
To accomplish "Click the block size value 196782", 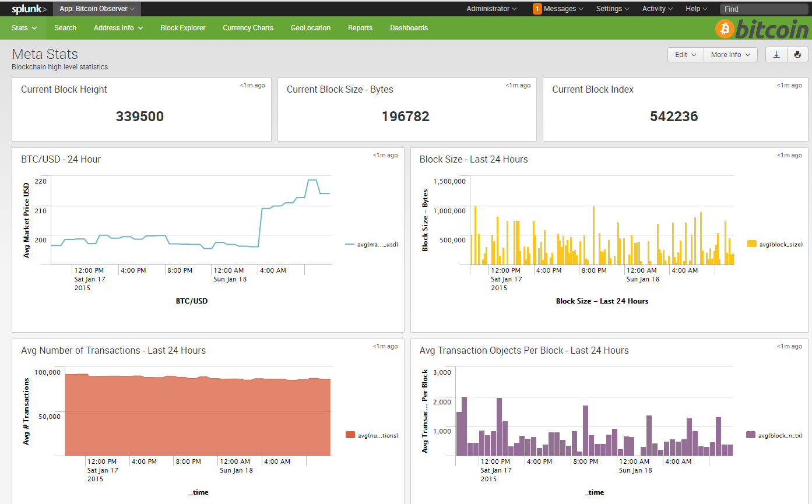I will pos(406,117).
